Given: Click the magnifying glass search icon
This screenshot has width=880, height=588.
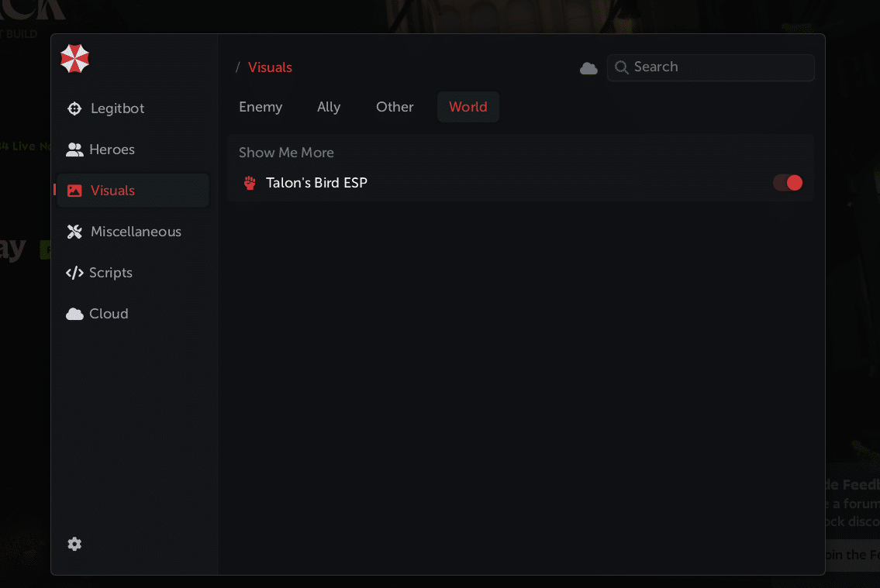Looking at the screenshot, I should 621,67.
